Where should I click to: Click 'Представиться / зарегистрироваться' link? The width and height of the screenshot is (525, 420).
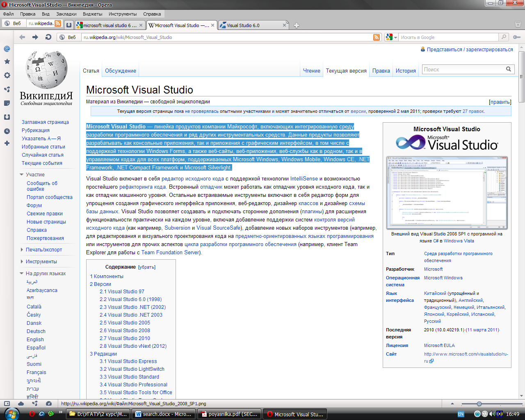pyautogui.click(x=470, y=49)
